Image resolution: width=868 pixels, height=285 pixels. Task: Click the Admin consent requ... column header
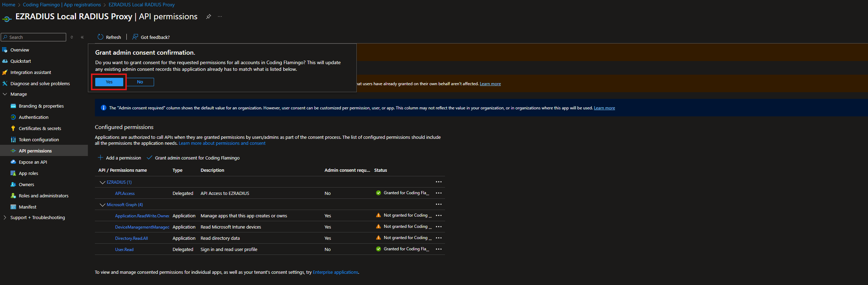click(x=347, y=170)
